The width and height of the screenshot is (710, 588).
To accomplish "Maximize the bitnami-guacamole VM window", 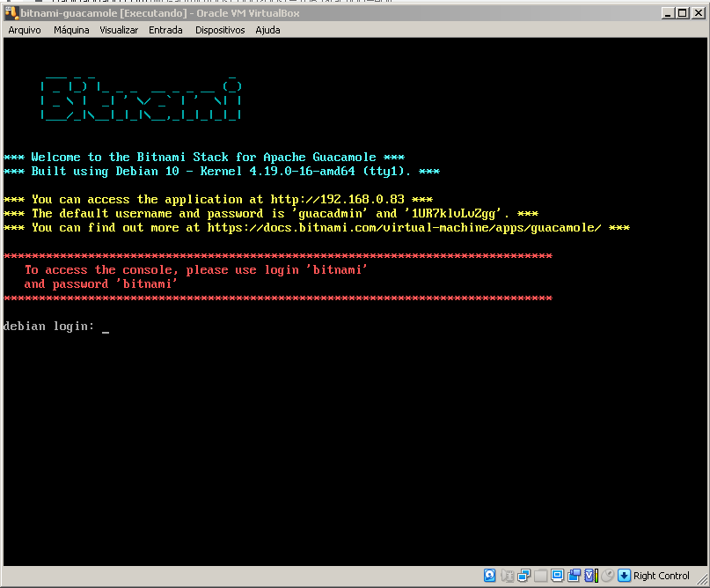I will coord(683,13).
